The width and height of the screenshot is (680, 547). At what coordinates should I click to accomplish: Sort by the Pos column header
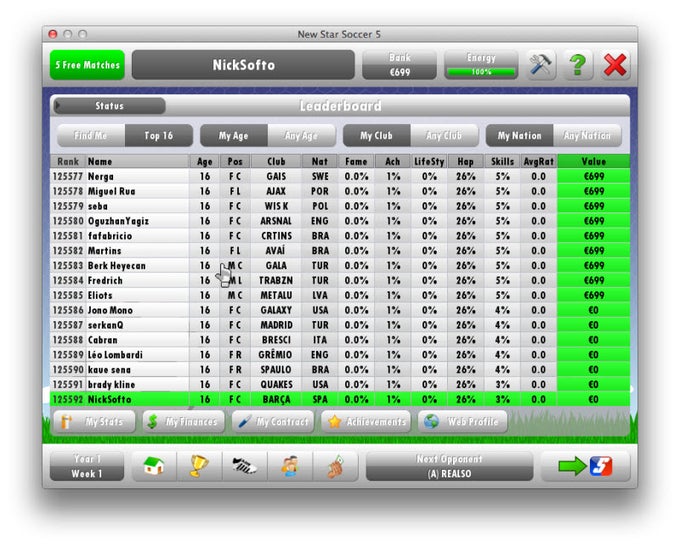[235, 161]
